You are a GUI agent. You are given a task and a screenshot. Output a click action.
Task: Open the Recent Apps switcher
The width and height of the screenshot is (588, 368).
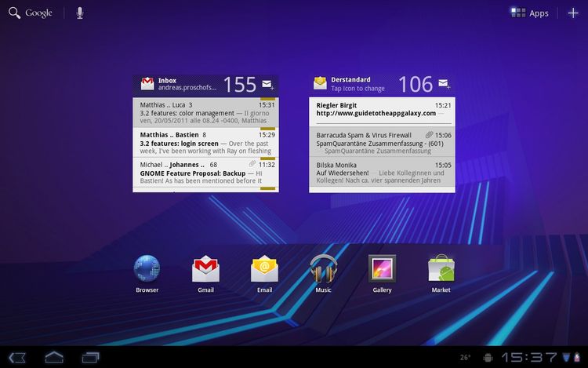[91, 357]
